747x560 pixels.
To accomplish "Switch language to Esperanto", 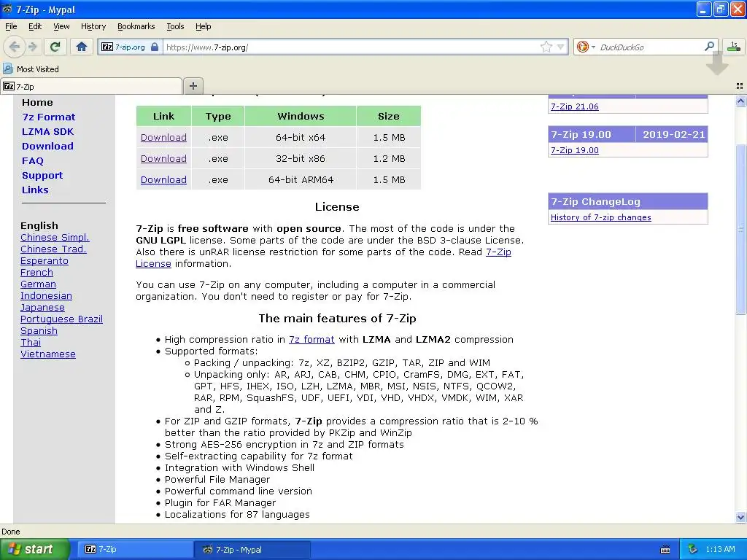I will tap(44, 261).
